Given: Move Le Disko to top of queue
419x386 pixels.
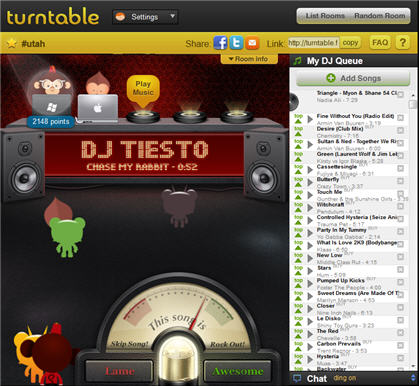Looking at the screenshot, I should coord(298,321).
